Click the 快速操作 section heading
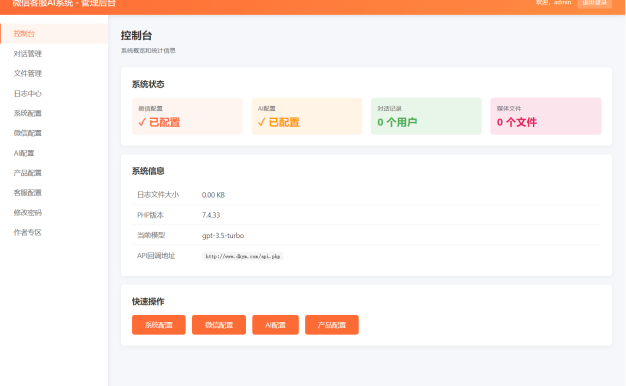Image resolution: width=626 pixels, height=386 pixels. click(148, 301)
